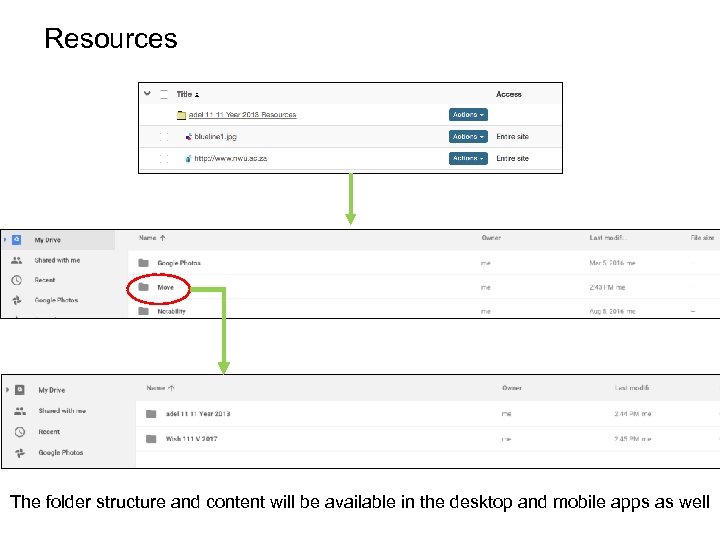This screenshot has width=720, height=540.
Task: Click the Actions button for the Resources folder
Action: coord(468,115)
